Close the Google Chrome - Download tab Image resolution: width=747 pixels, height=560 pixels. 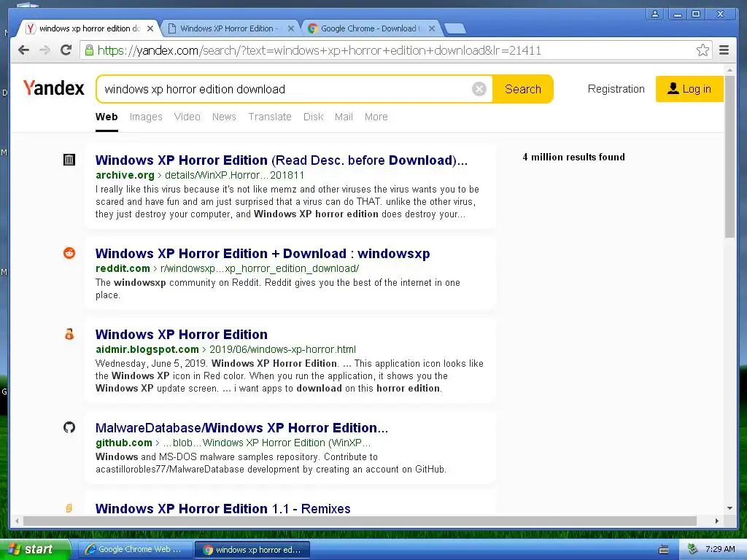432,28
